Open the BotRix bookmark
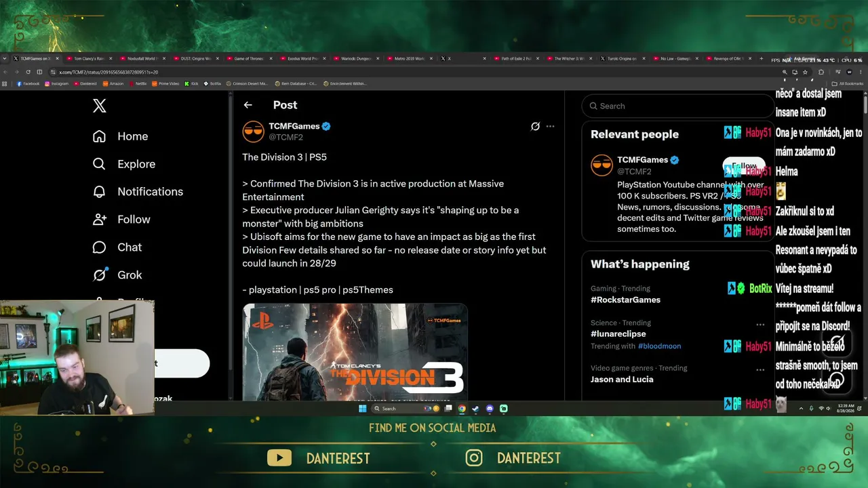The height and width of the screenshot is (488, 868). 212,83
